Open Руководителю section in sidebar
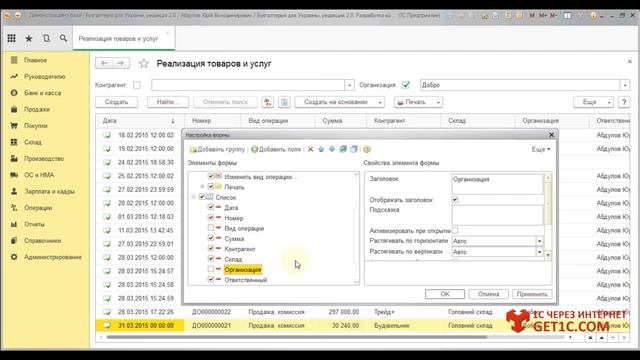Screen dimensions: 640x360 coord(44,76)
